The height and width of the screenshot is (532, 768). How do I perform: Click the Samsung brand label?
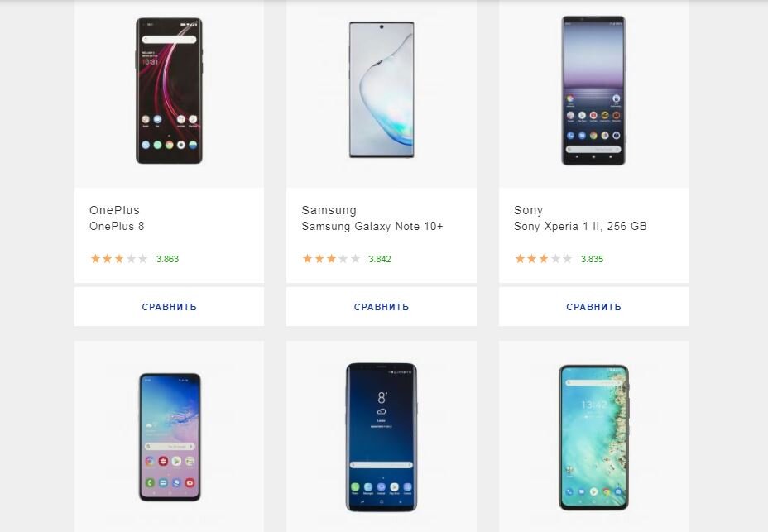coord(329,210)
